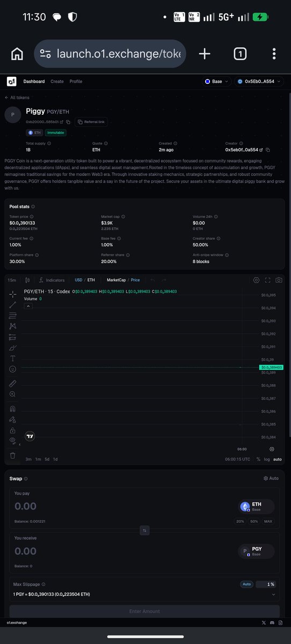The width and height of the screenshot is (291, 644).
Task: Show the Pool stats info tooltip
Action: click(x=33, y=207)
